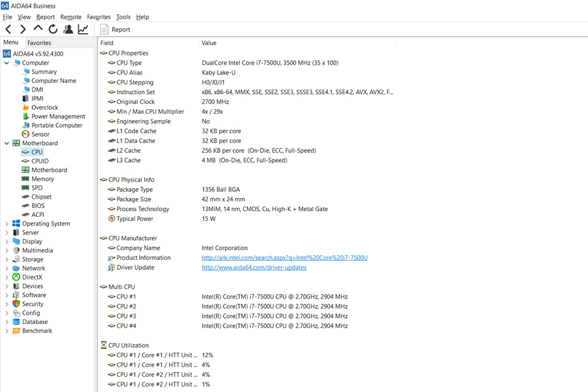Image resolution: width=588 pixels, height=392 pixels.
Task: Select the Typical Power row
Action: point(248,219)
